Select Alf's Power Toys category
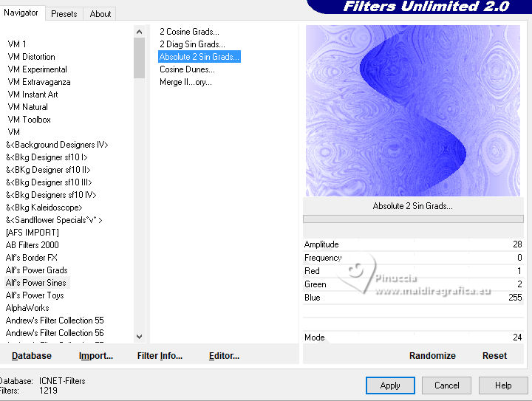The image size is (532, 401). pyautogui.click(x=35, y=295)
